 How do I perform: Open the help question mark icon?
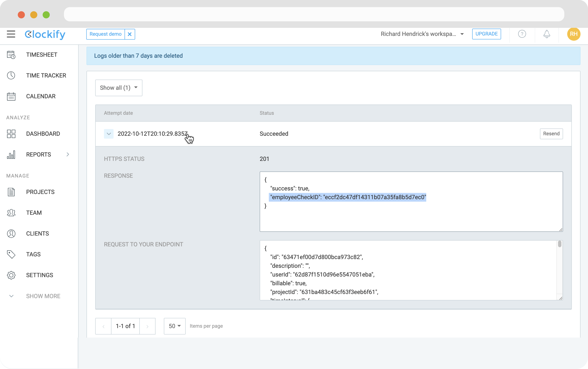point(522,34)
